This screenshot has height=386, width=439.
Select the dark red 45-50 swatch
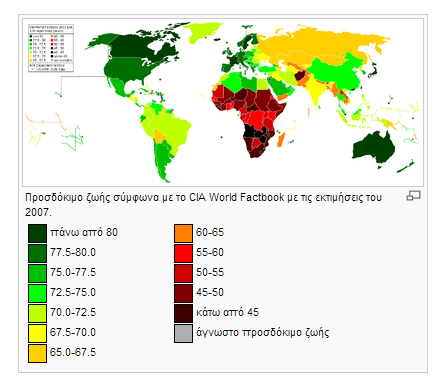tap(183, 293)
